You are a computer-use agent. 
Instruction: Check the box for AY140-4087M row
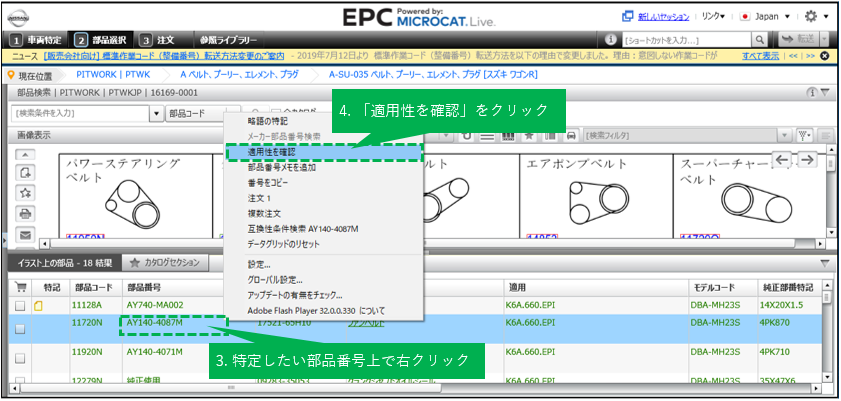tap(20, 330)
